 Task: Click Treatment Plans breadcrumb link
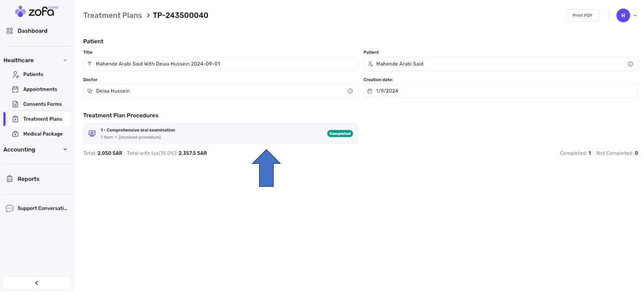[x=112, y=16]
